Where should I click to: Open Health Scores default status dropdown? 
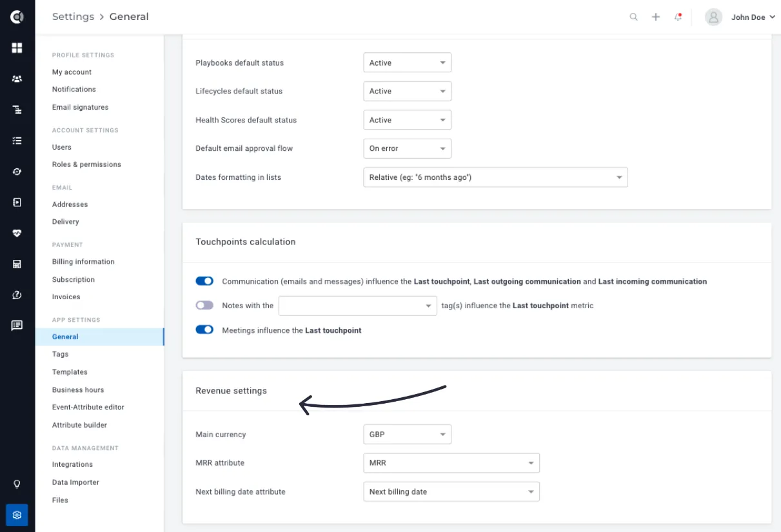tap(408, 120)
